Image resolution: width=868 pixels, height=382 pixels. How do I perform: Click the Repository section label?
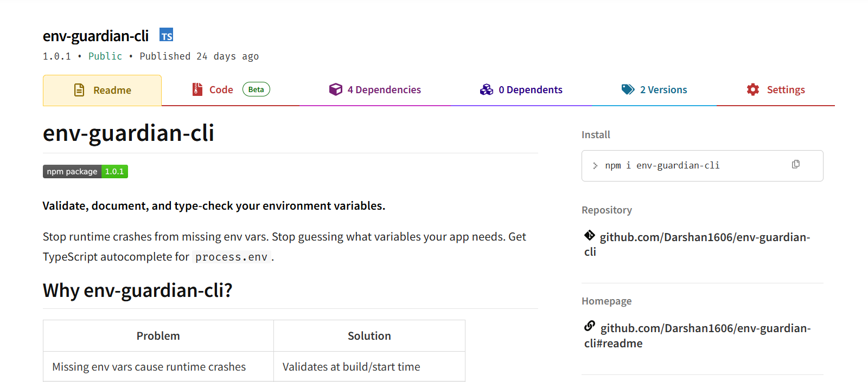point(607,210)
